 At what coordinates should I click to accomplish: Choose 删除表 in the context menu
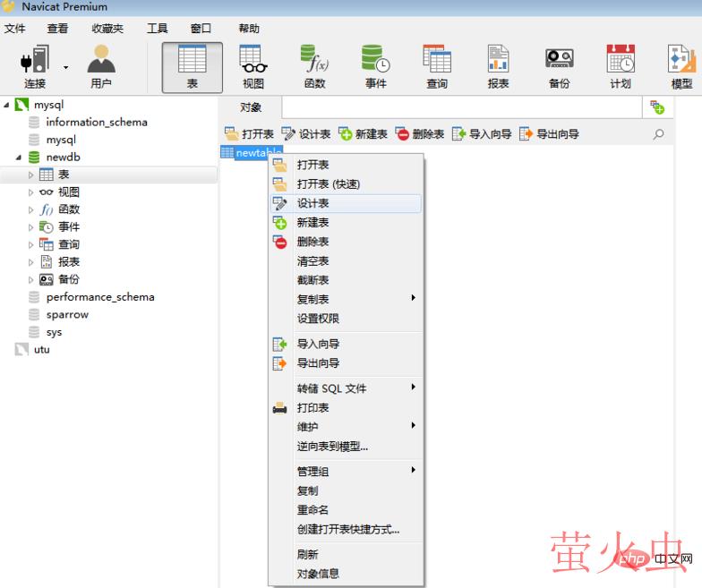coord(346,242)
